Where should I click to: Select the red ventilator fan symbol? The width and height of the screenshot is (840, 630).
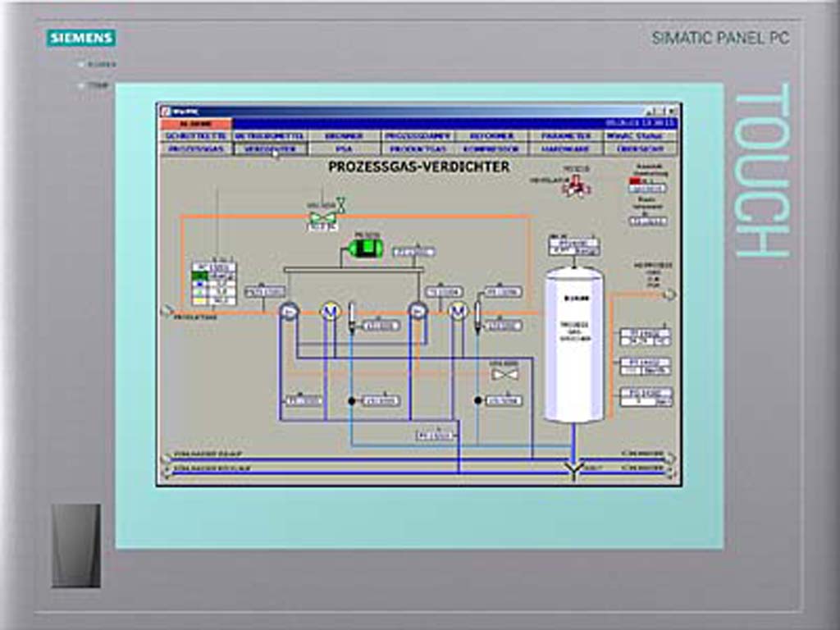pyautogui.click(x=577, y=186)
